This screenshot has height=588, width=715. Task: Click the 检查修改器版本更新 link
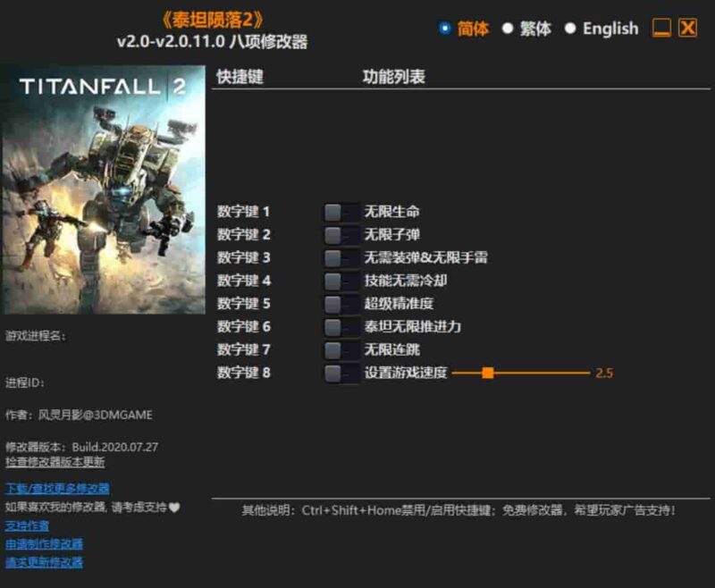(x=54, y=461)
